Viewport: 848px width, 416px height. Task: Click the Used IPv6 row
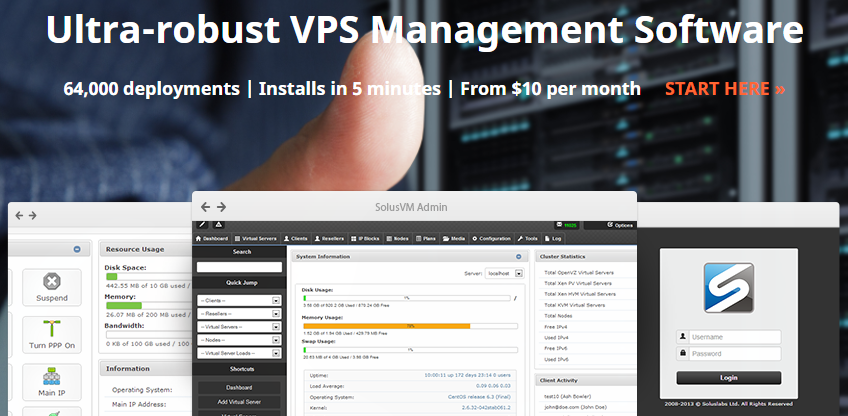click(x=586, y=359)
